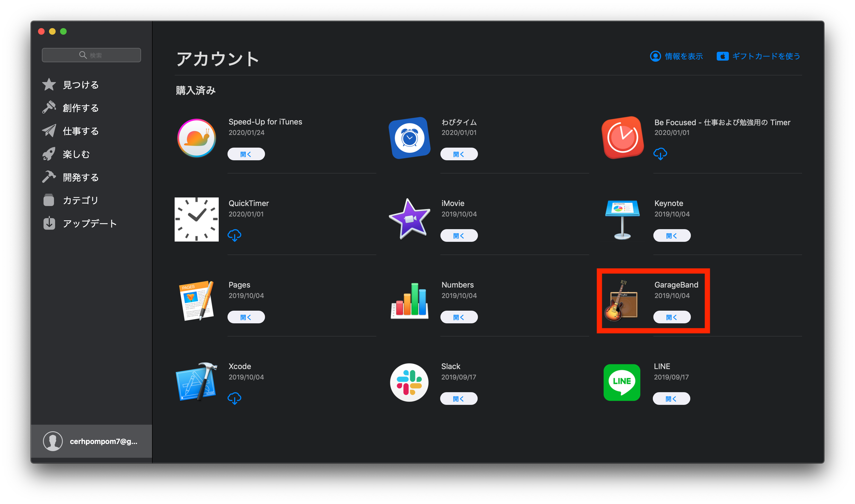The height and width of the screenshot is (504, 855).
Task: Click the account avatar icon at sidebar bottom
Action: [53, 441]
